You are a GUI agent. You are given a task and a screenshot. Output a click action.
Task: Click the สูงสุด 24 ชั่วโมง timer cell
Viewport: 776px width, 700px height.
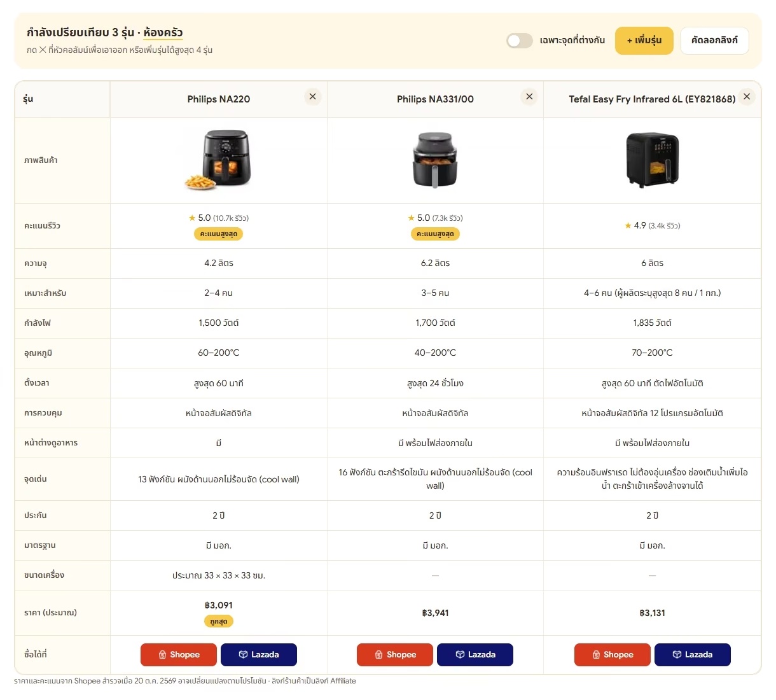click(x=435, y=383)
